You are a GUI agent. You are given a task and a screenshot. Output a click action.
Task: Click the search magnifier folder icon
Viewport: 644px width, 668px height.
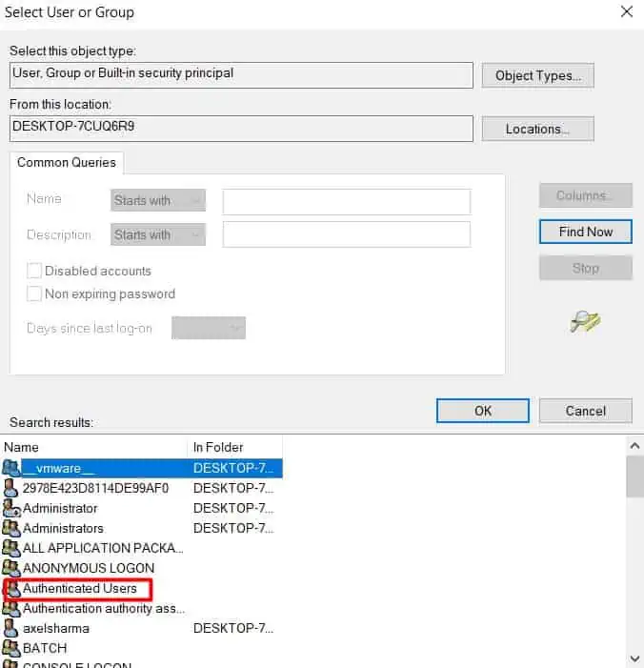pyautogui.click(x=585, y=322)
